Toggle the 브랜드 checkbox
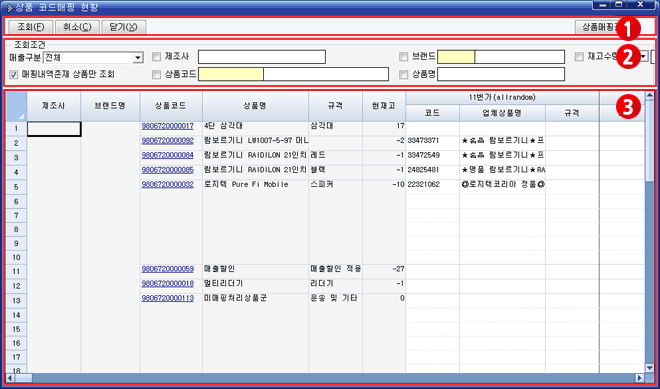 point(403,57)
